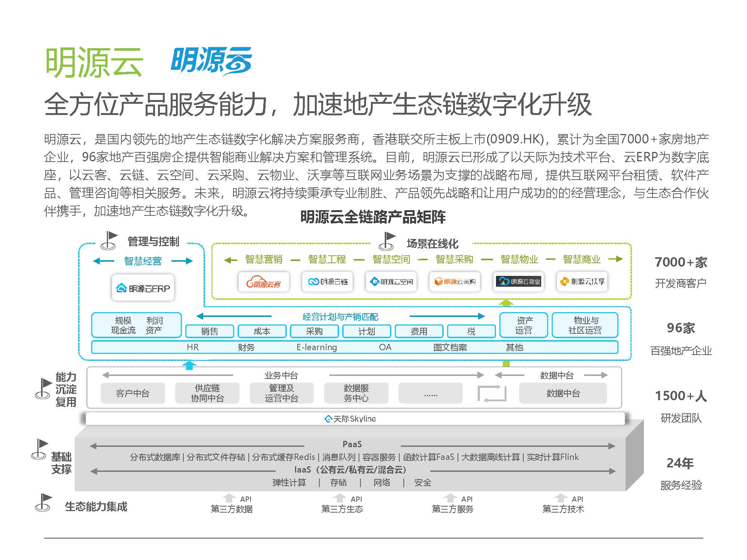Select the 明源云物业 product logo
The height and width of the screenshot is (560, 747).
[518, 282]
